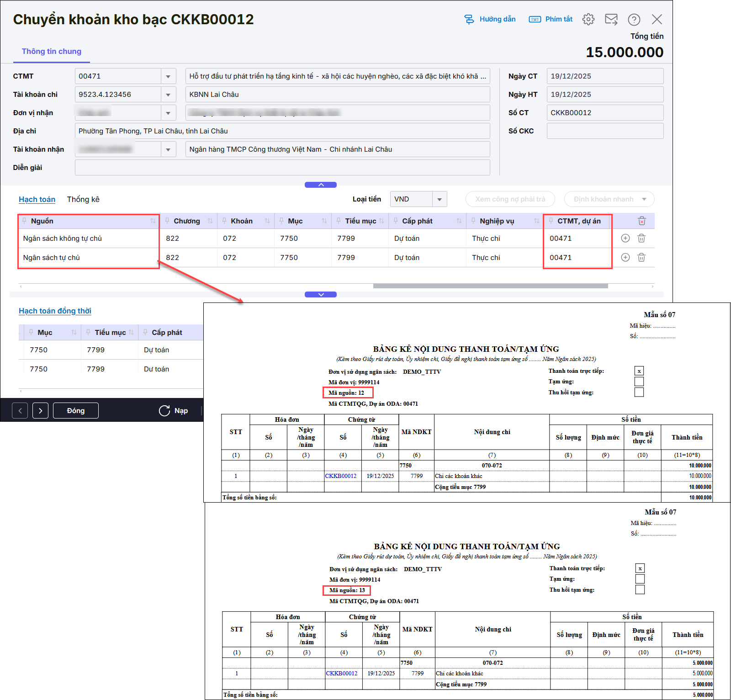Open the Tài khoản chi dropdown

click(168, 95)
